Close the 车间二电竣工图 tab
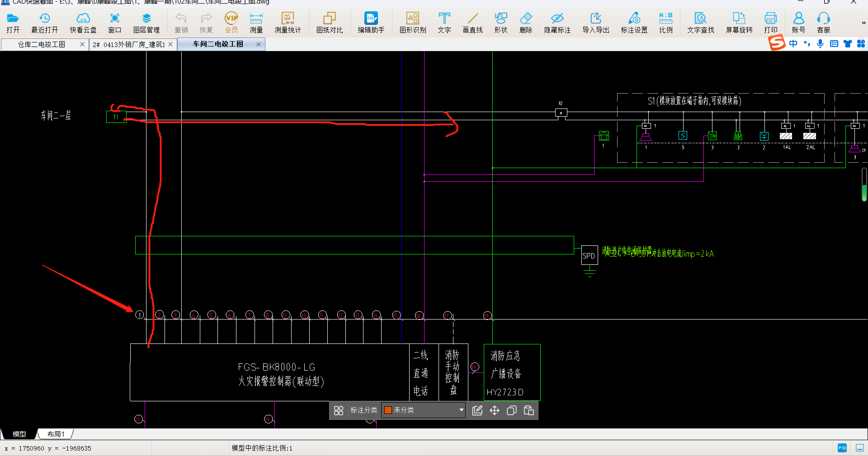This screenshot has width=868, height=456. 259,44
